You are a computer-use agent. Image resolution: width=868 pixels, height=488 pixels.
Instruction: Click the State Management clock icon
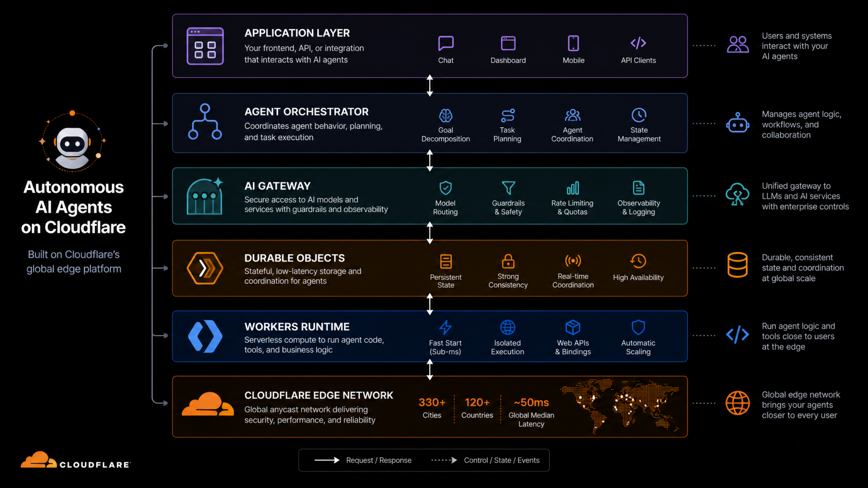pos(639,115)
